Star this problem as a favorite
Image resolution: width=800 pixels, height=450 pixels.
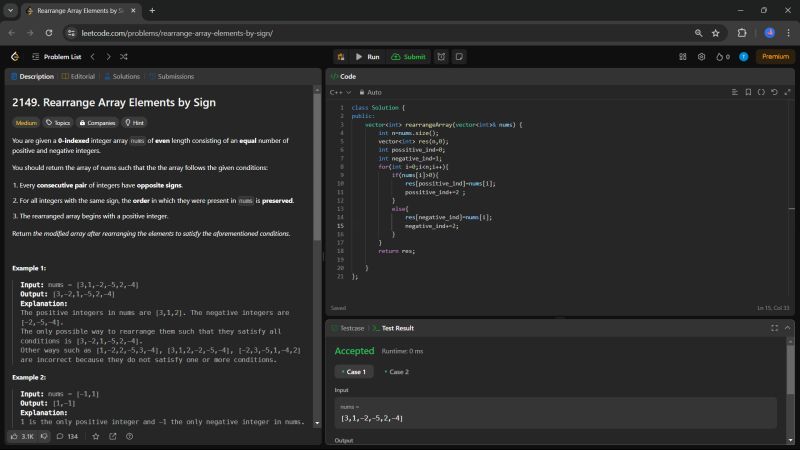click(x=96, y=436)
